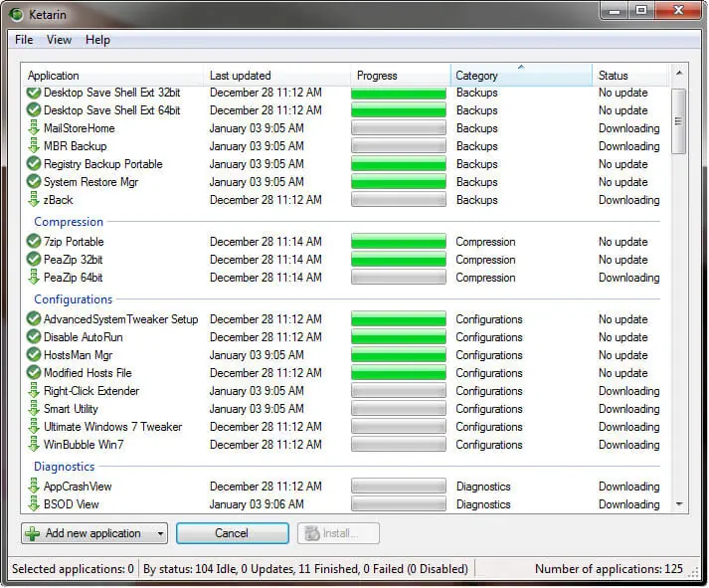Click Downloading status for Right-Click Extender
This screenshot has height=588, width=709.
(629, 391)
